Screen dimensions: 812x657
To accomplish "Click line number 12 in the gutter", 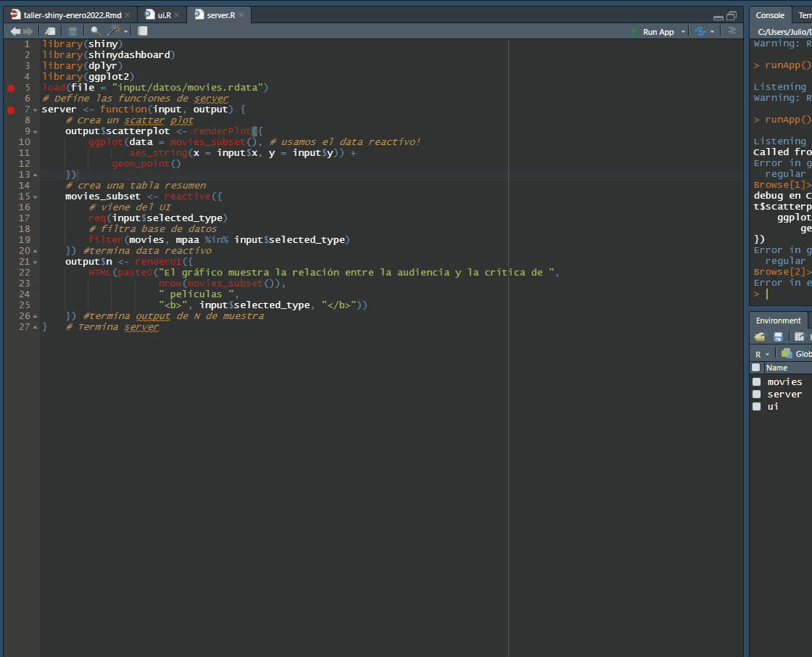I will [25, 164].
